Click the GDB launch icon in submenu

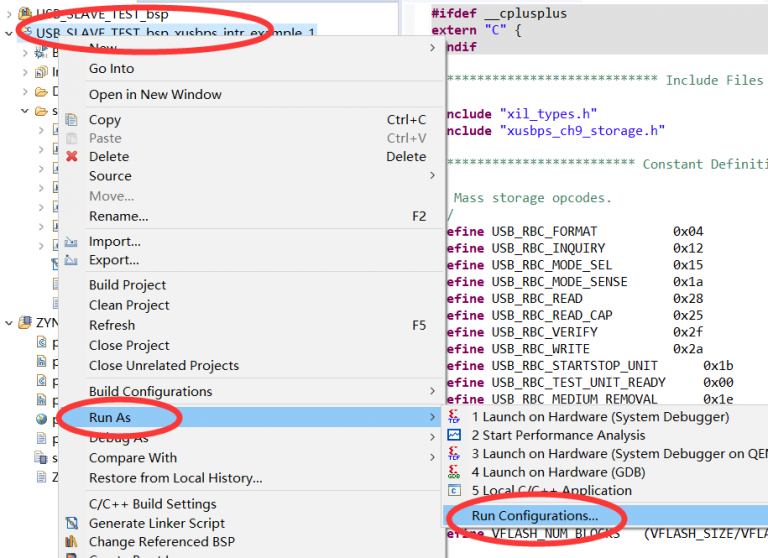click(x=455, y=472)
